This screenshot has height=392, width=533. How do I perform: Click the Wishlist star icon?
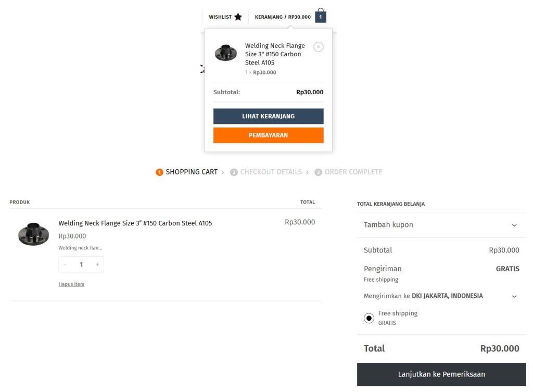click(238, 17)
